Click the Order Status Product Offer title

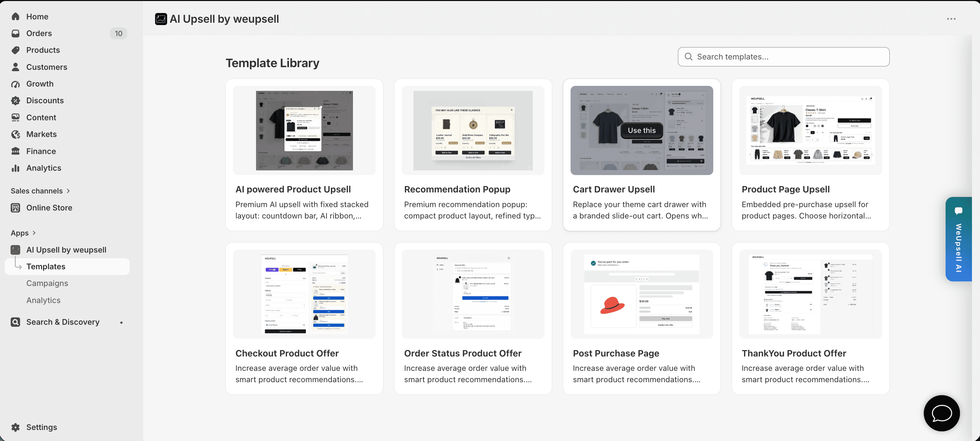pyautogui.click(x=463, y=353)
